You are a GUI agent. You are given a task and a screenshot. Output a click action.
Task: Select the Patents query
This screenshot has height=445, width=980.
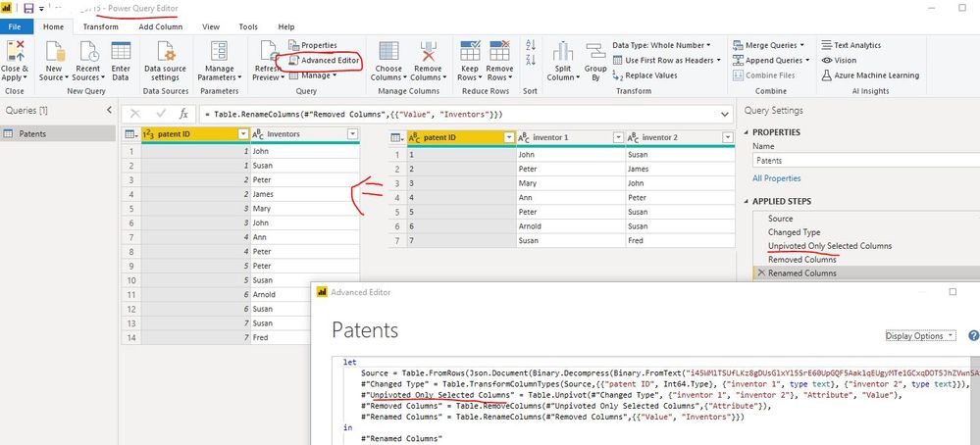(58, 133)
